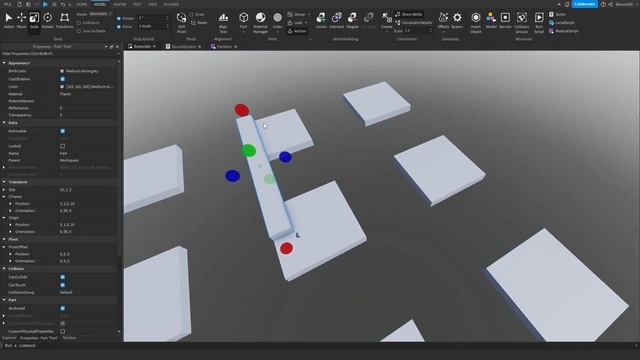640x360 pixels.
Task: Toggle the CanCollide property checkbox
Action: (x=62, y=277)
